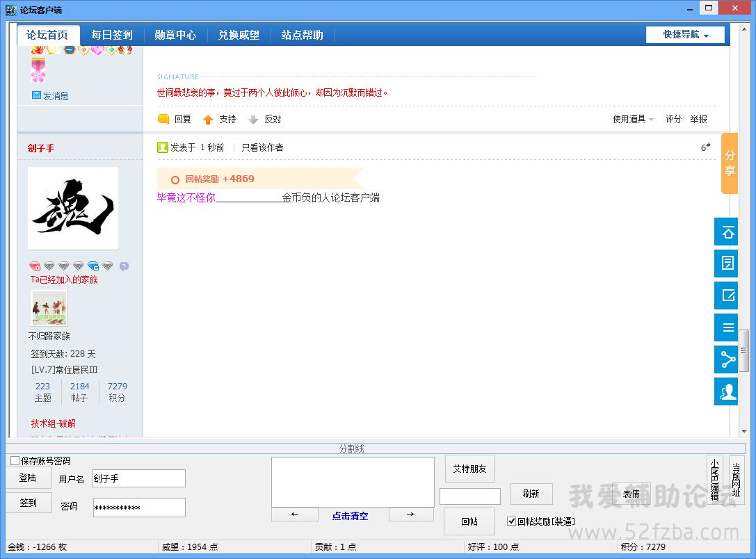Click the list menu icon in sidebar
This screenshot has width=756, height=559.
click(x=727, y=327)
